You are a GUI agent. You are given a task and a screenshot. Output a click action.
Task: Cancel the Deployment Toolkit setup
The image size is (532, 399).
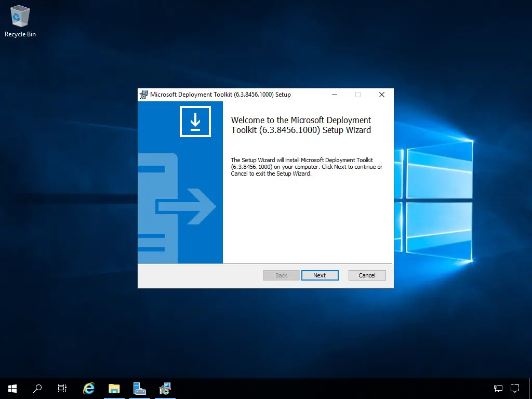coord(367,275)
